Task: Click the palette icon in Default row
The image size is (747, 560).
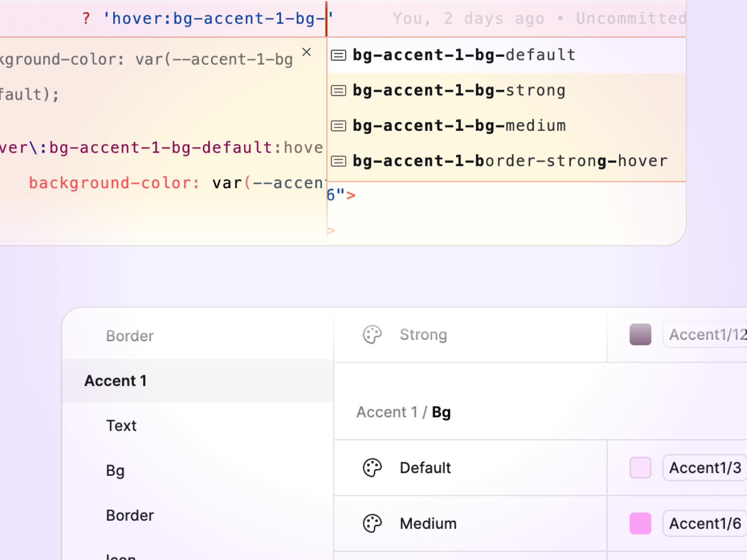Action: [373, 468]
